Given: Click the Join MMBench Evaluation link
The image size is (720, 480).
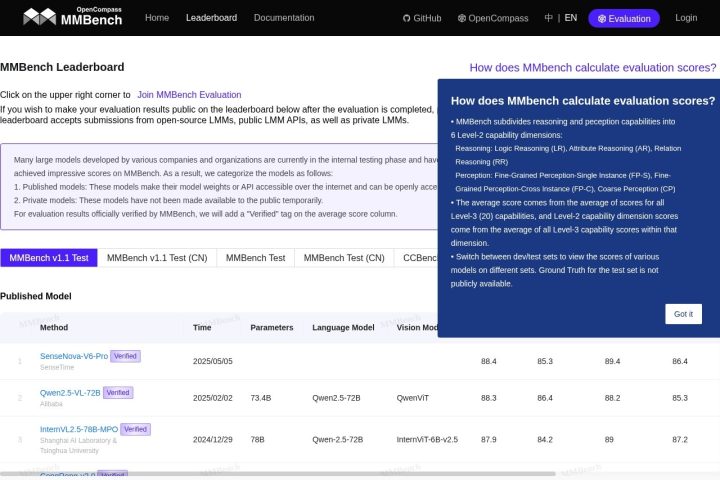Looking at the screenshot, I should (x=189, y=95).
